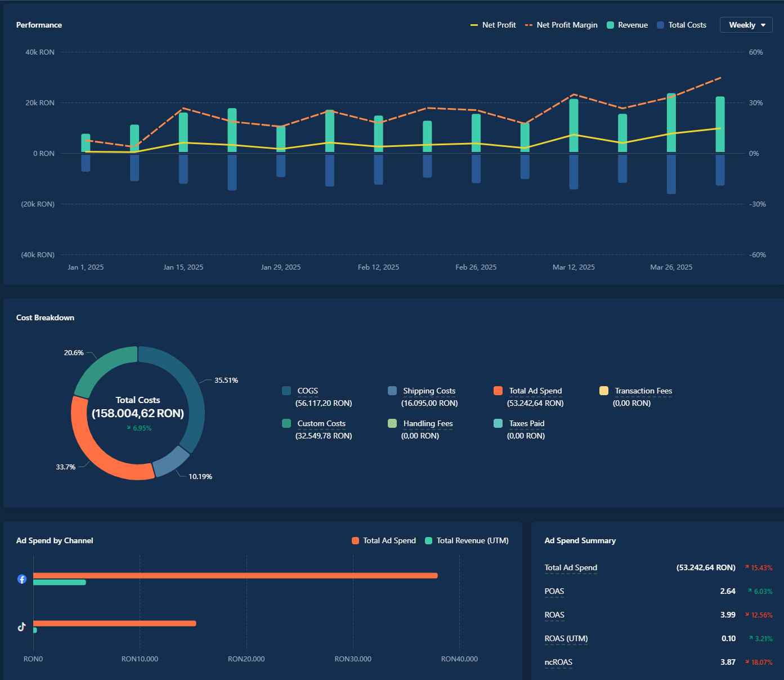Click the Shipping Costs legend square
784x680 pixels.
coord(392,391)
